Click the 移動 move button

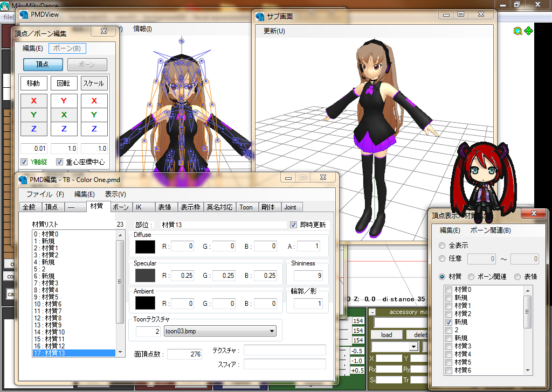34,83
